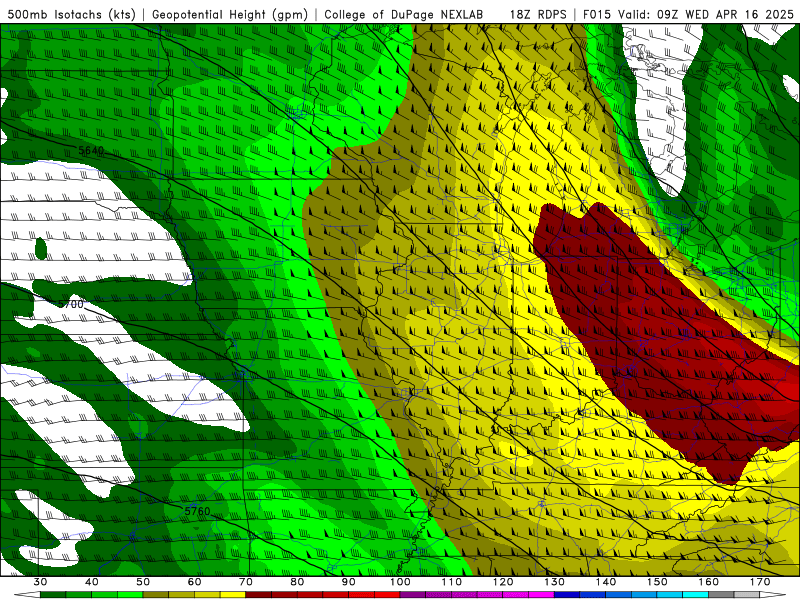This screenshot has height=600, width=800.
Task: Click the 60 knot colorbar label
Action: [194, 582]
